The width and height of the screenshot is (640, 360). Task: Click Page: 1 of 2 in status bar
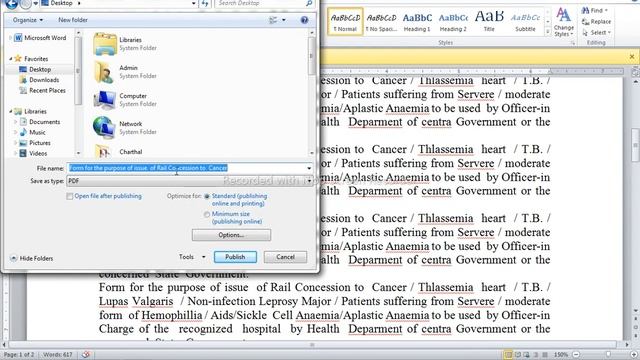coord(19,355)
